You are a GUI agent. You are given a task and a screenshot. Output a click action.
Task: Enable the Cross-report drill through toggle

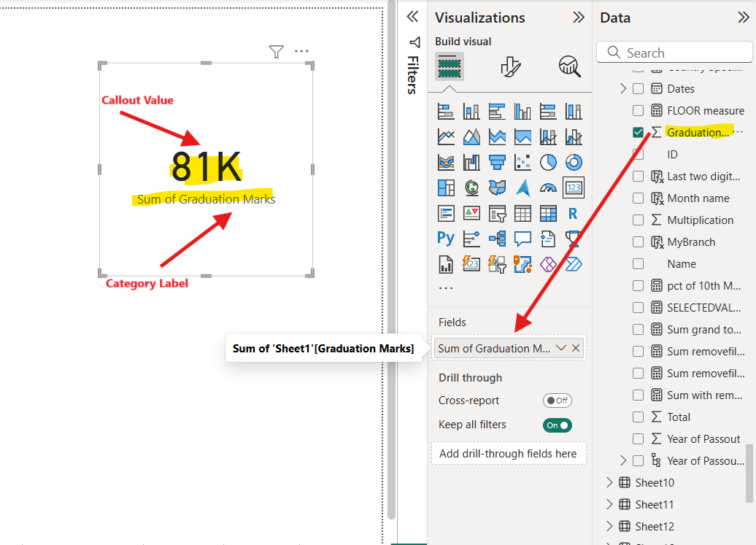coord(557,400)
